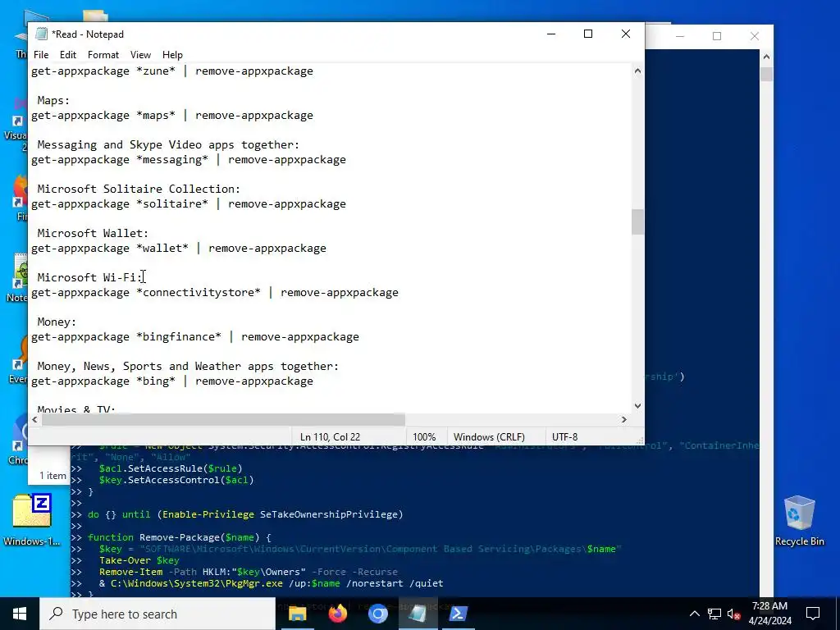840x630 pixels.
Task: Select the Windows-1... zip folder desktop icon
Action: point(32,519)
